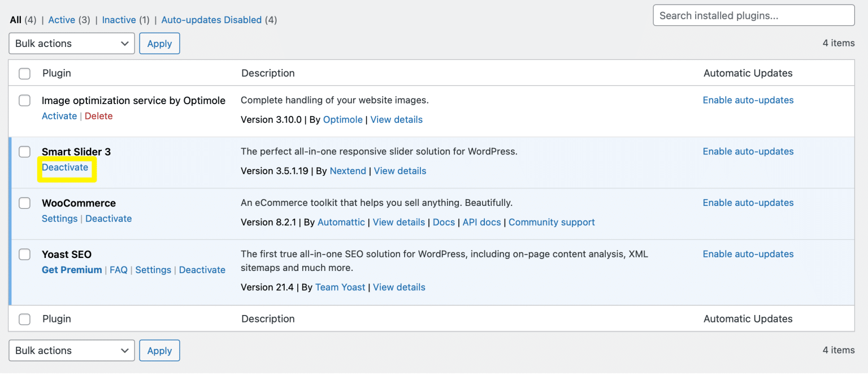Open the top Bulk actions dropdown
This screenshot has height=388, width=868.
click(71, 43)
